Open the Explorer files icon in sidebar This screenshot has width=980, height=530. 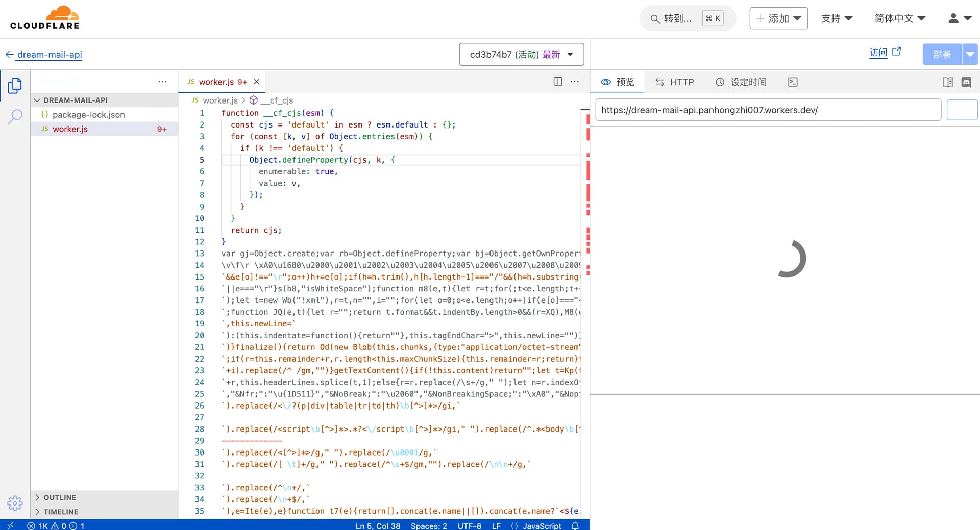pyautogui.click(x=15, y=86)
